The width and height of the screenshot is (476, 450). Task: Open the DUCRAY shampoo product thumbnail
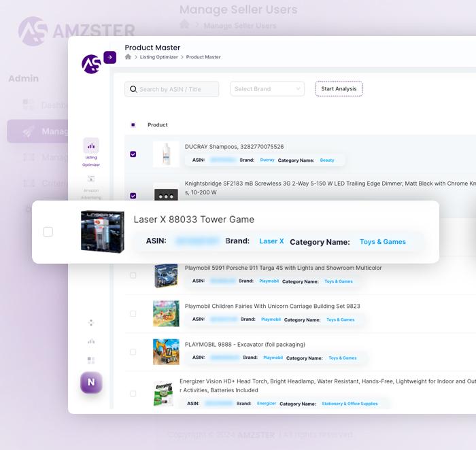coord(166,154)
